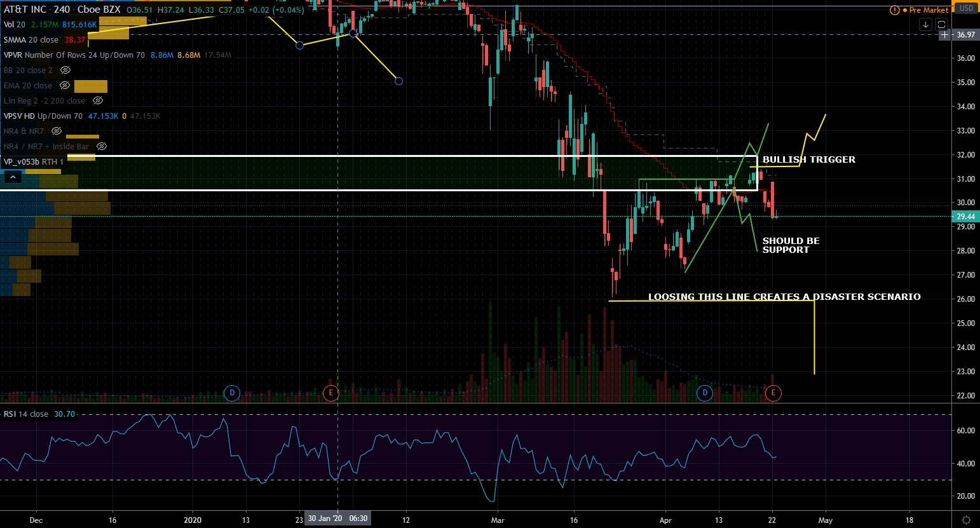Show the hidden BB 20 close 2 indicator
Image resolution: width=980 pixels, height=528 pixels.
pyautogui.click(x=65, y=71)
